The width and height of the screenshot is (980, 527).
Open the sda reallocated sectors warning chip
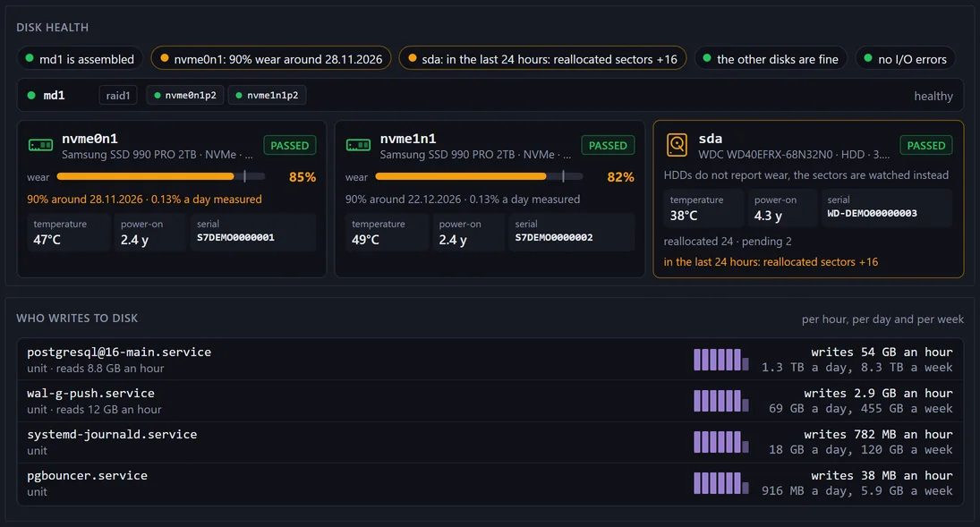pyautogui.click(x=542, y=59)
